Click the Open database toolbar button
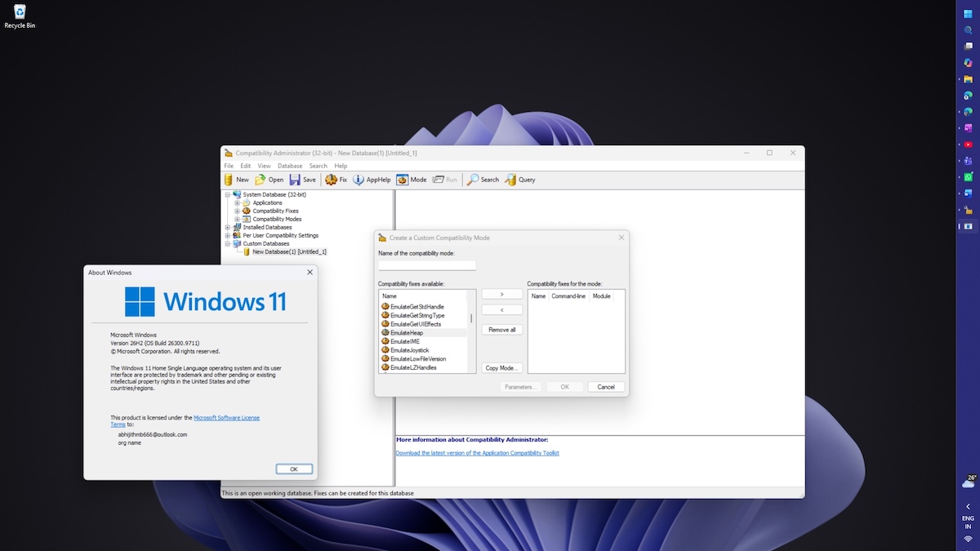Image resolution: width=980 pixels, height=551 pixels. 269,180
